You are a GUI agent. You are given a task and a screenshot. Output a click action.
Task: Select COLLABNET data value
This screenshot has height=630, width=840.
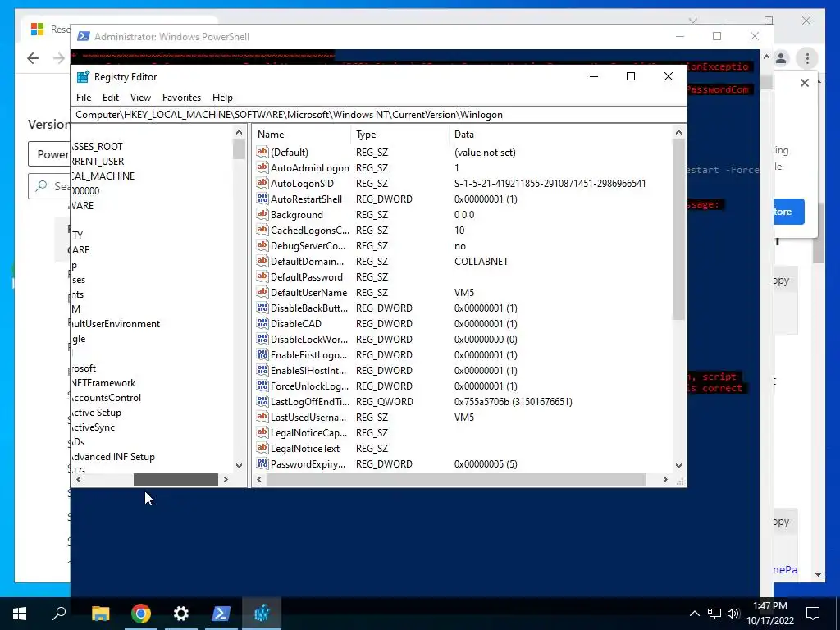tap(481, 262)
